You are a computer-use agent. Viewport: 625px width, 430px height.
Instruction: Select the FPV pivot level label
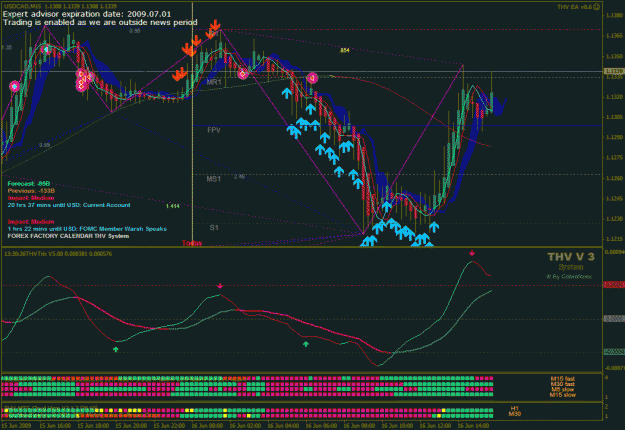tap(214, 130)
